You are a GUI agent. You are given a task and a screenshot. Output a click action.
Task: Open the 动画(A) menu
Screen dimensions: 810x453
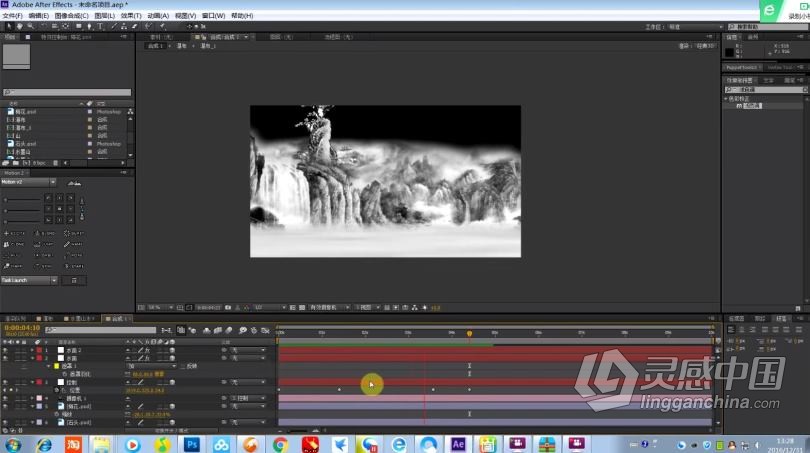(158, 16)
